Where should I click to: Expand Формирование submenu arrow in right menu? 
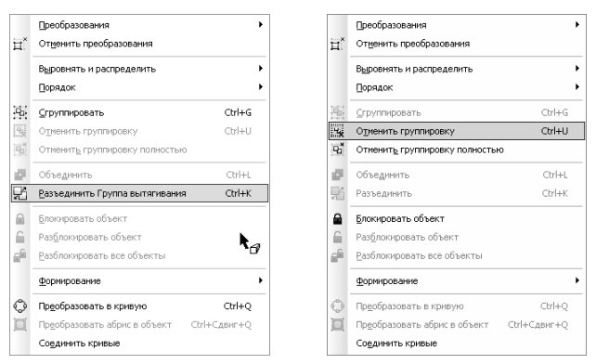(x=577, y=280)
